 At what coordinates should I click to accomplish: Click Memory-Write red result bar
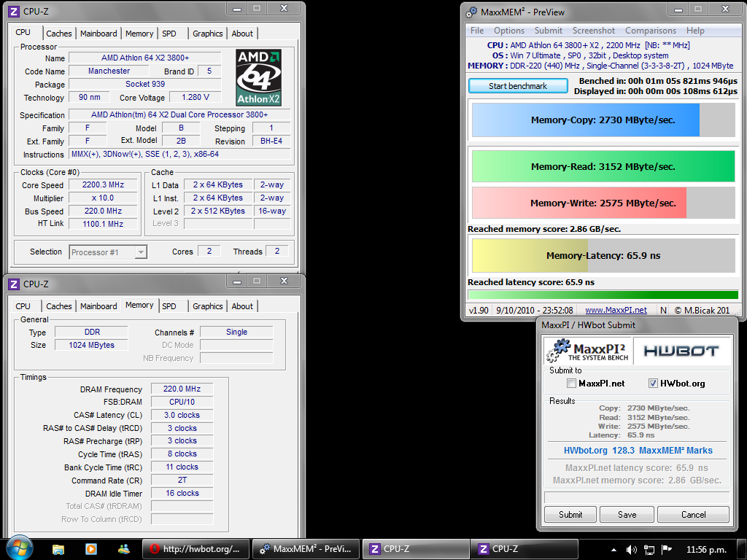603,203
